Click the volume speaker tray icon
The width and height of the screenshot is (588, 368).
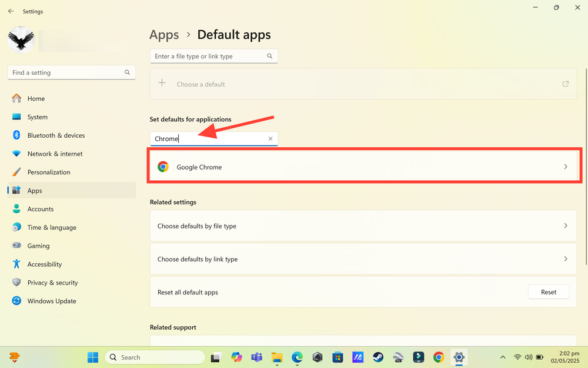[x=529, y=357]
